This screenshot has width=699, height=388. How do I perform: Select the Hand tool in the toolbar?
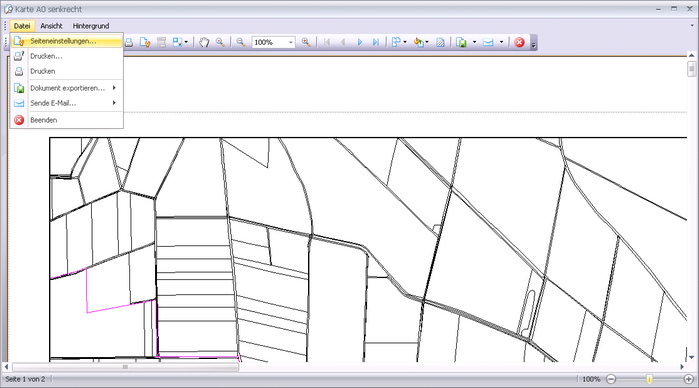tap(204, 42)
